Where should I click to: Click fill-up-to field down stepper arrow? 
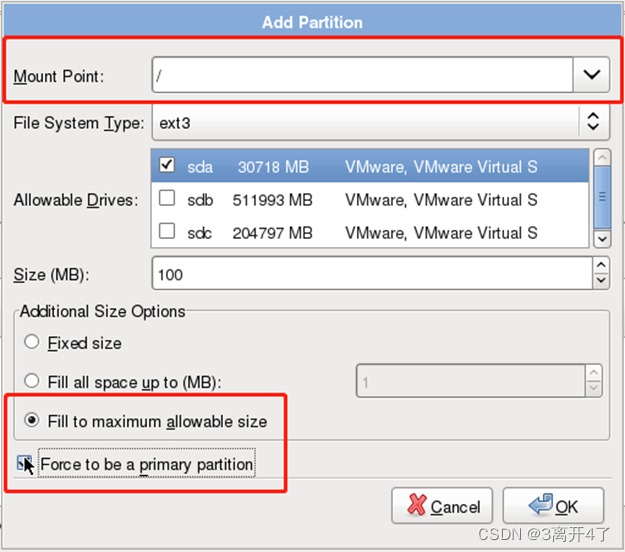coord(594,389)
